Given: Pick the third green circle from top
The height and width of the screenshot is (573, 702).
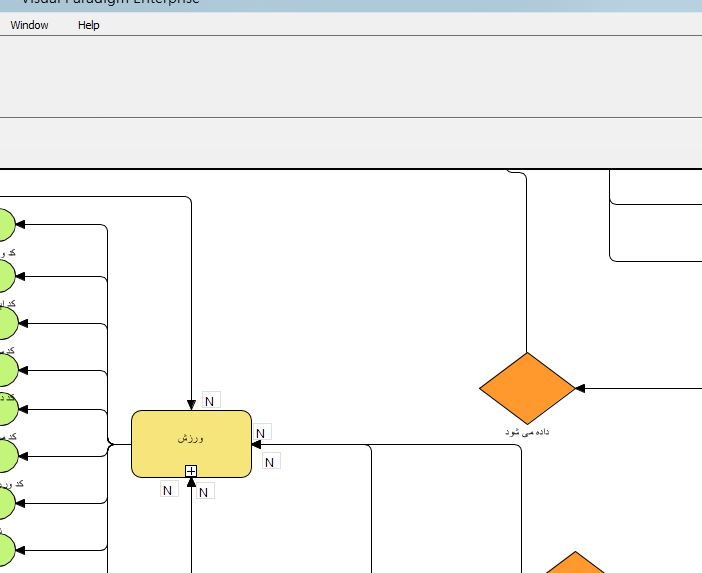Looking at the screenshot, I should (x=5, y=323).
